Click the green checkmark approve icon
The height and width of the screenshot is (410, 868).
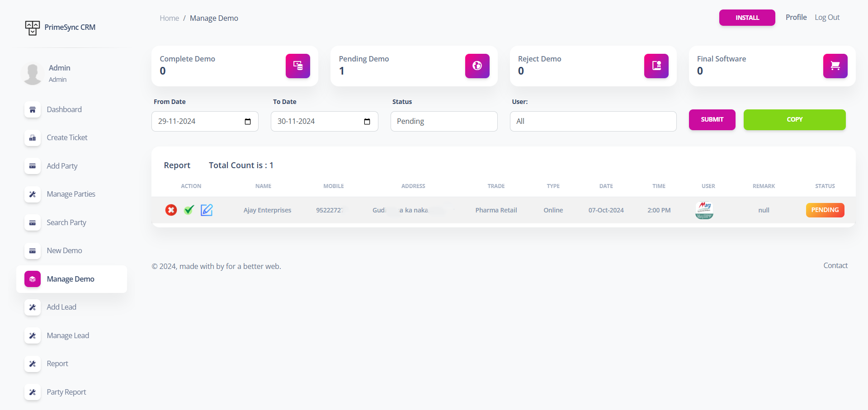point(189,210)
